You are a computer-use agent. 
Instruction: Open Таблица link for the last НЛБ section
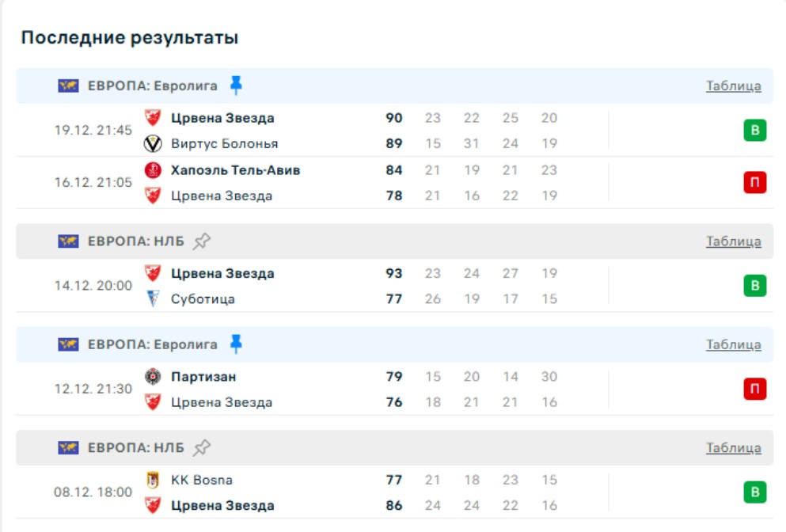[733, 448]
